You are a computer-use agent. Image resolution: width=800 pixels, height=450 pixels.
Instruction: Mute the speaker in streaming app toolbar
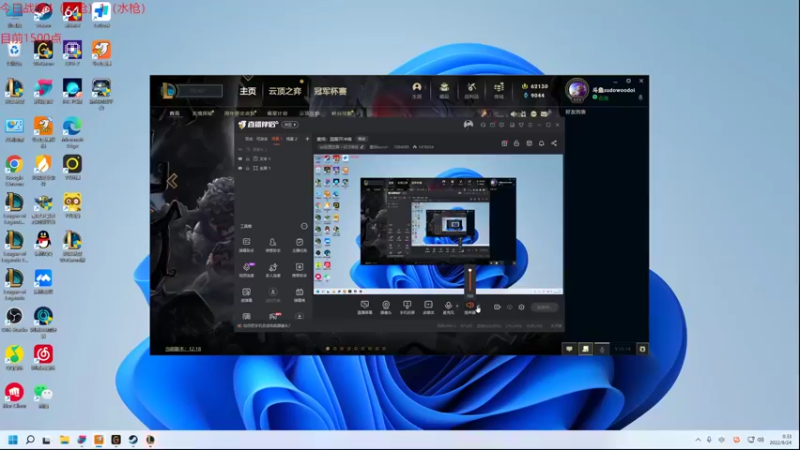[x=470, y=307]
